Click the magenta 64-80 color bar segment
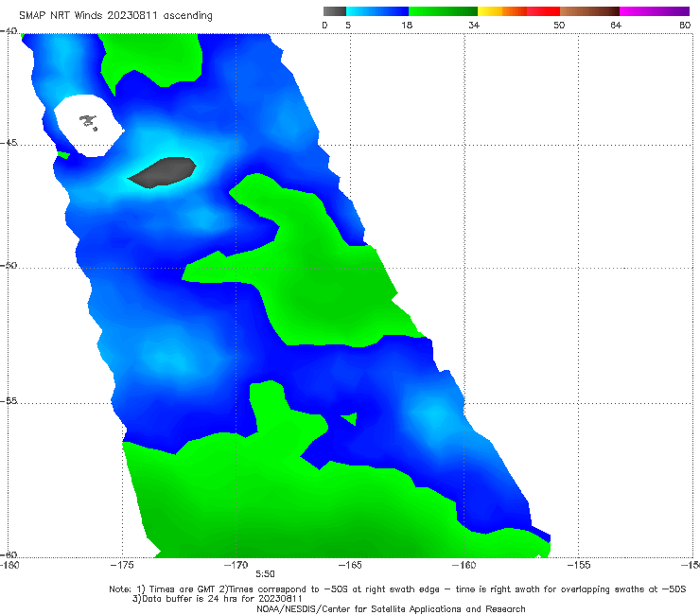This screenshot has height=615, width=700. (x=655, y=11)
